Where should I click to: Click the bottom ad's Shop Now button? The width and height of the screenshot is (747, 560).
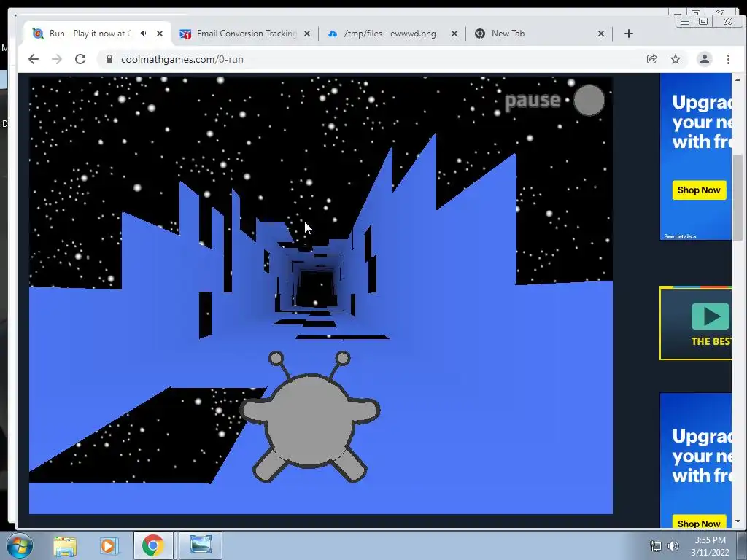699,522
